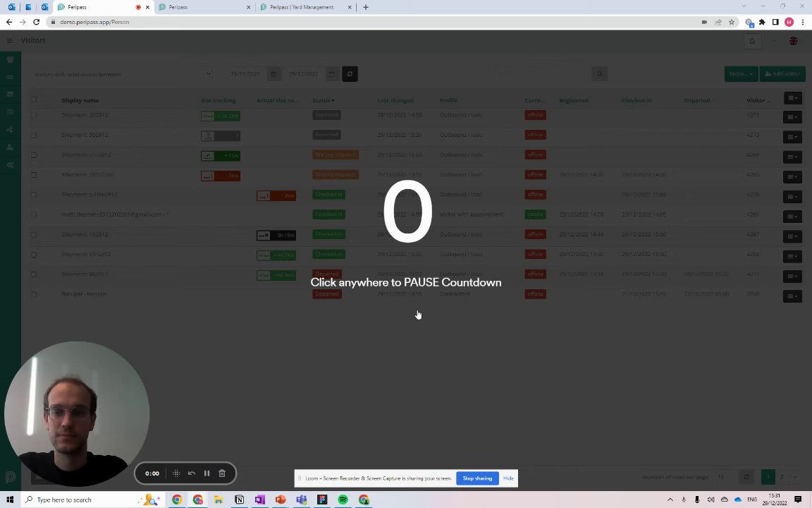Viewport: 812px width, 508px height.
Task: Restart the Loom recording via undo arrow
Action: point(192,473)
